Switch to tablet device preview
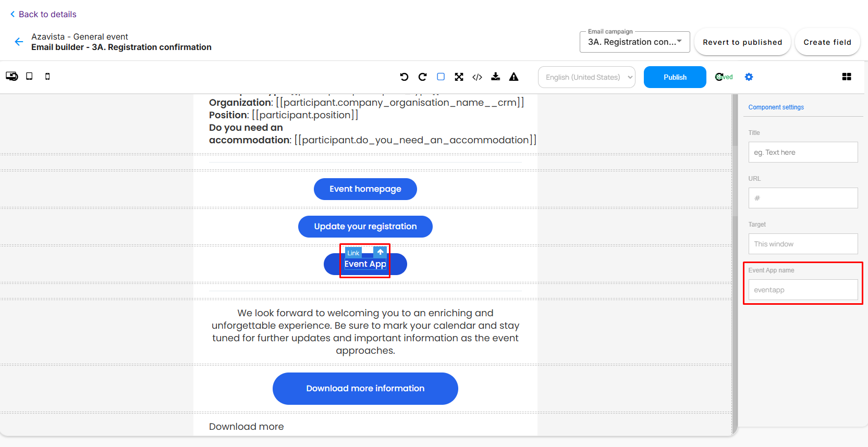 tap(29, 77)
